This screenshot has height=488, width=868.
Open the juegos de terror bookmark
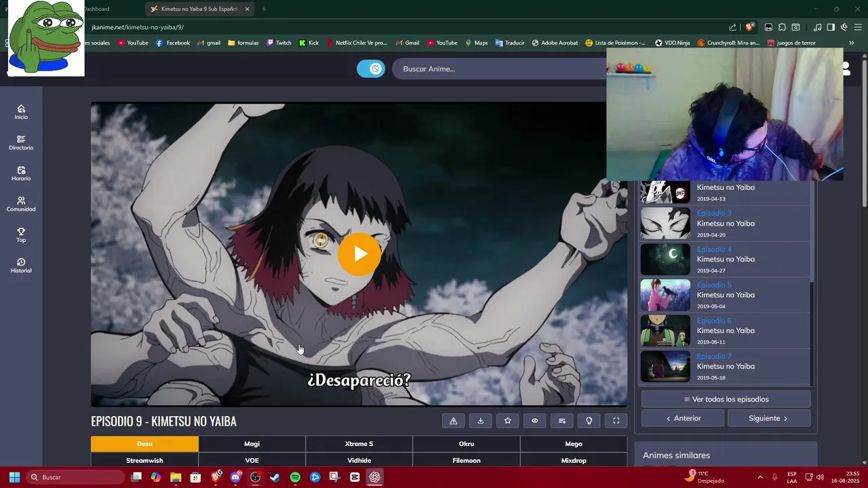(791, 43)
